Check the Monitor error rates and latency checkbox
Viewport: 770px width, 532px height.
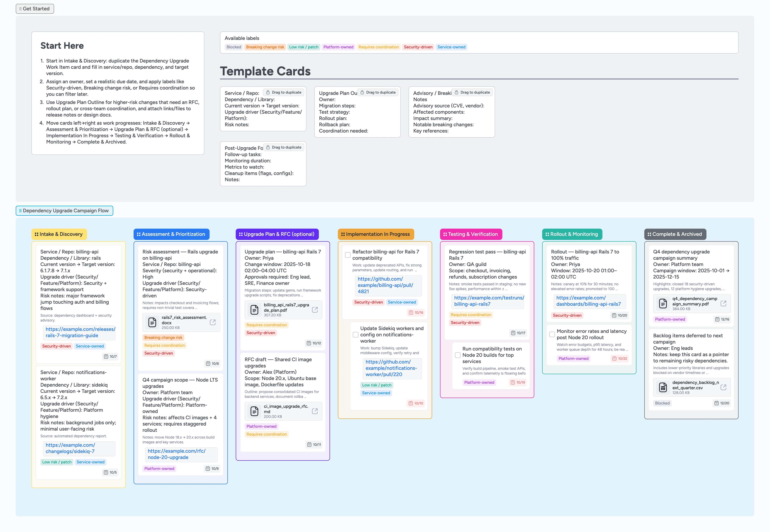(x=552, y=334)
